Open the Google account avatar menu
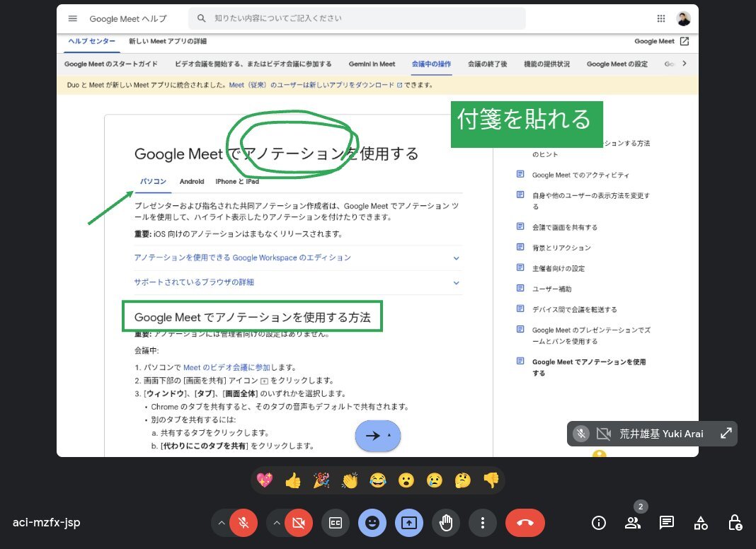The width and height of the screenshot is (756, 549). pos(684,19)
